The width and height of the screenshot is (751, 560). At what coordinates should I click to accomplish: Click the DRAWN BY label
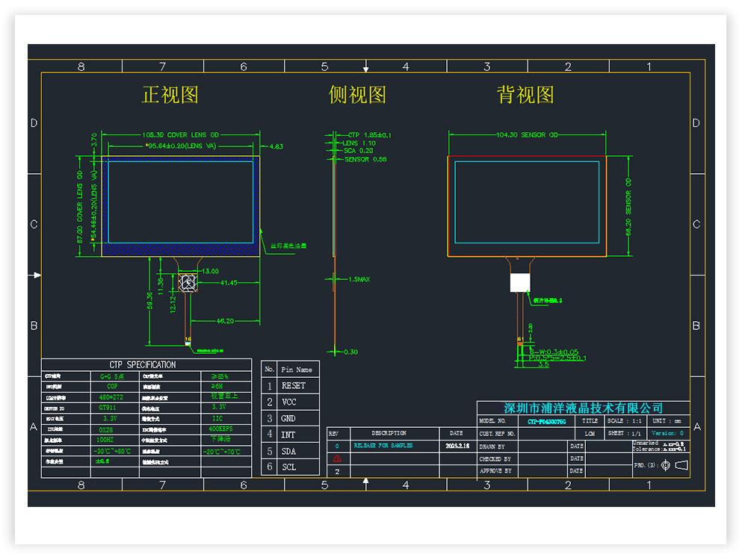[x=492, y=447]
